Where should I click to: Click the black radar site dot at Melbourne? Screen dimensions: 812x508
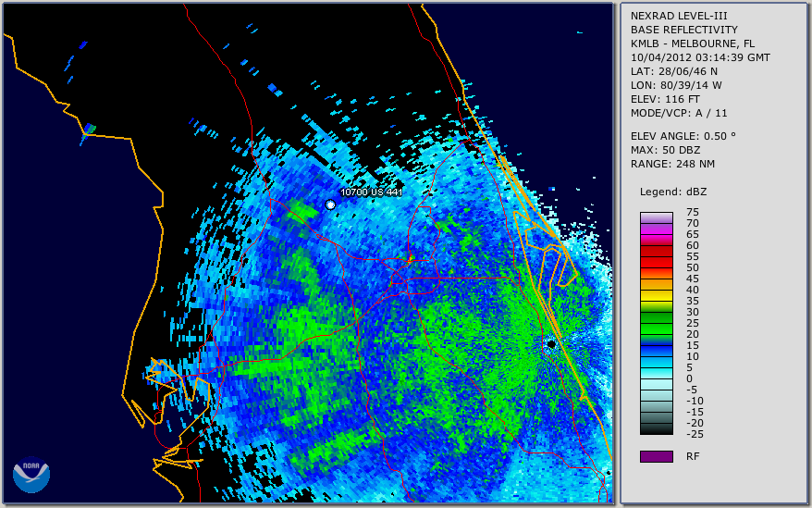pos(551,344)
